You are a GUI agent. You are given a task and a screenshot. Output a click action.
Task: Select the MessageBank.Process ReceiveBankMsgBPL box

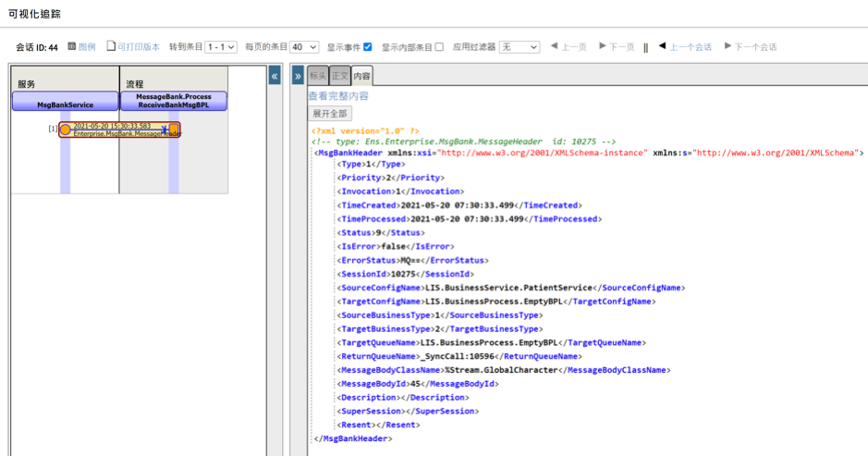(174, 101)
